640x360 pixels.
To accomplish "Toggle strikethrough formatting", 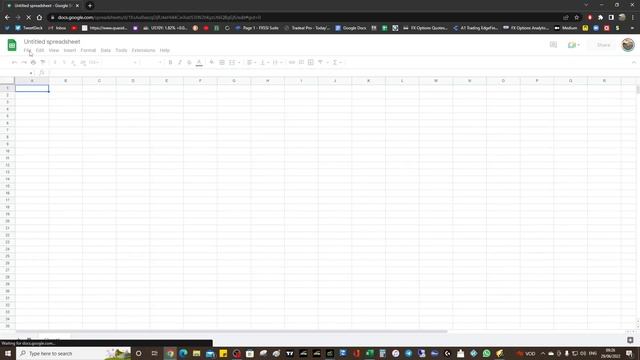I will coord(189,62).
